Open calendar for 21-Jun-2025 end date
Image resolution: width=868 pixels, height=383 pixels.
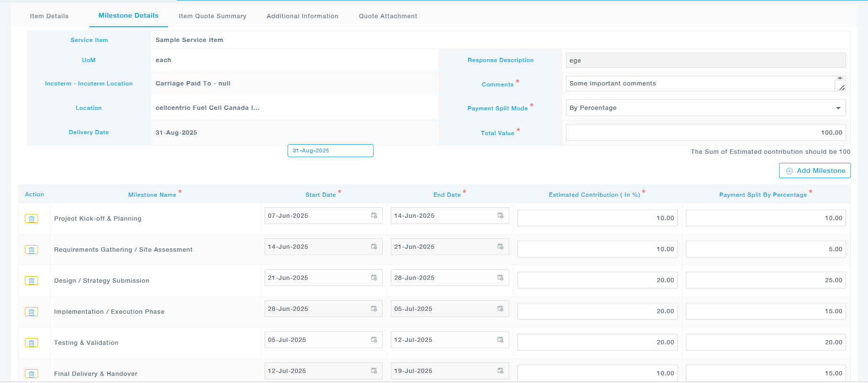(x=500, y=247)
